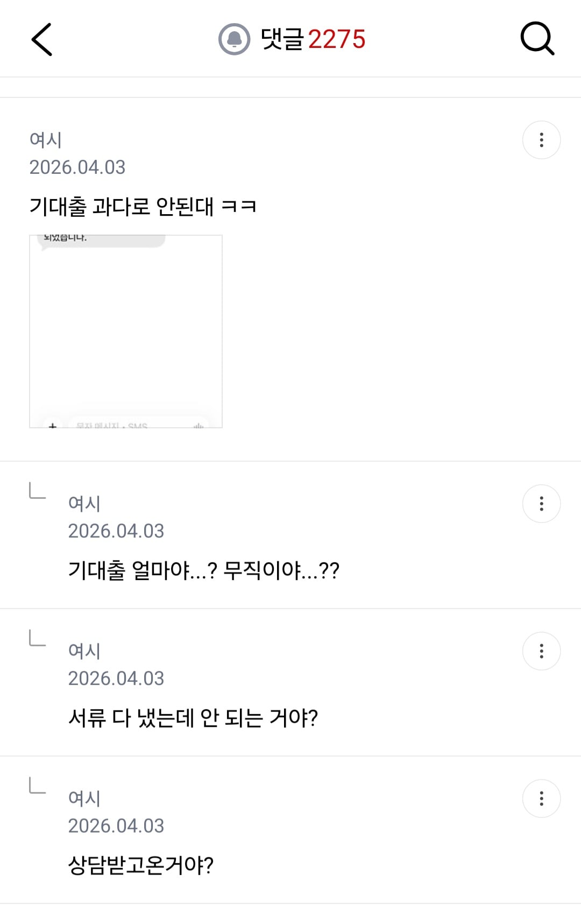Open more options for '서류 다 냈는데' reply

[x=541, y=651]
